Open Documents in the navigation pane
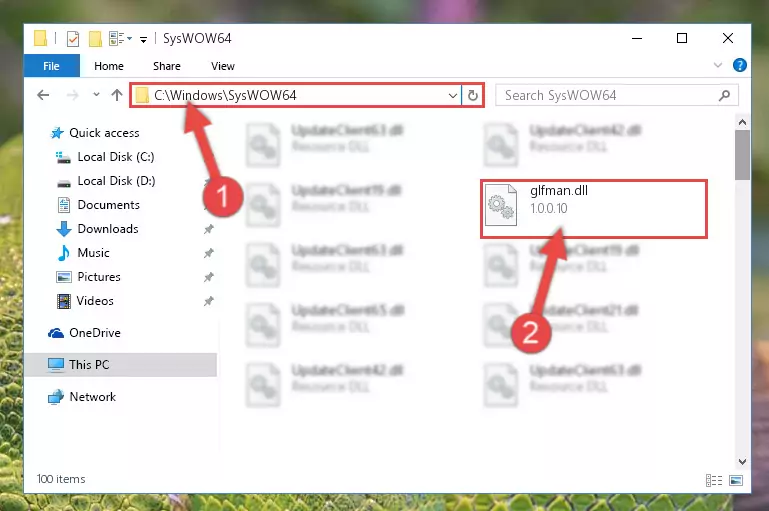 point(108,205)
